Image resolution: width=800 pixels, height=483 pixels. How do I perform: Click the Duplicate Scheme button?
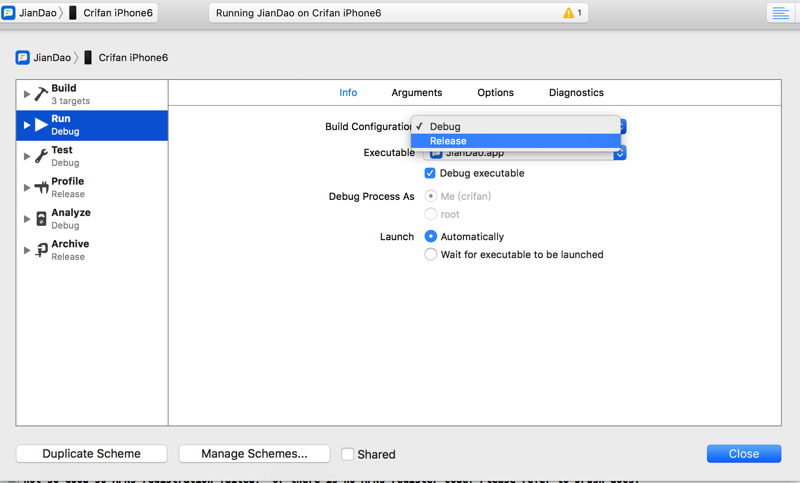[x=91, y=453]
